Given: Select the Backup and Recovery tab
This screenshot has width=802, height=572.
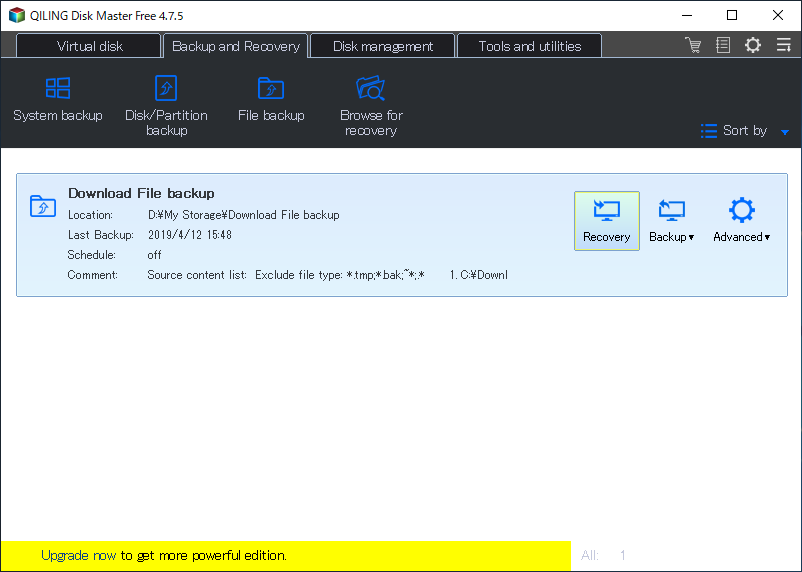Looking at the screenshot, I should [235, 46].
